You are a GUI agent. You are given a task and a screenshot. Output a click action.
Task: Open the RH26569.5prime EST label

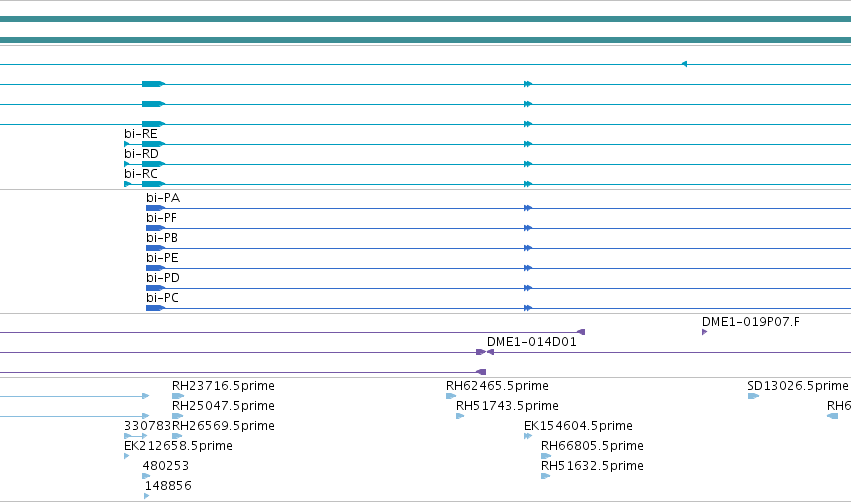pyautogui.click(x=223, y=426)
